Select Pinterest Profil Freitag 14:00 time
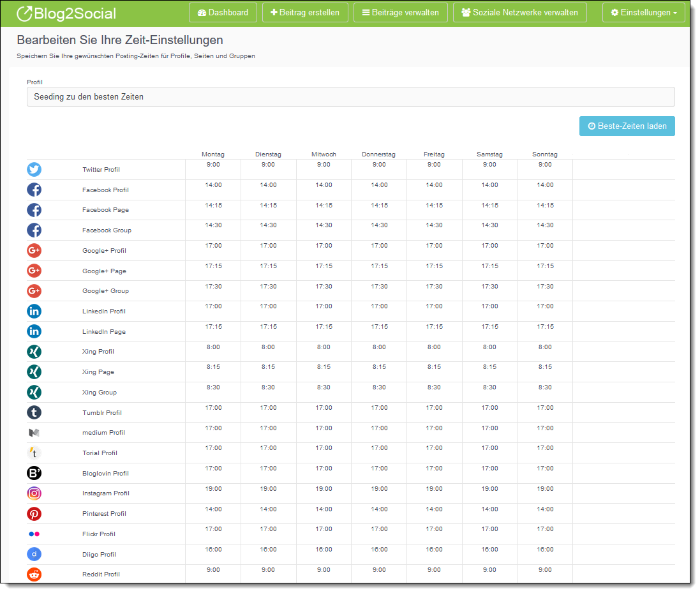 point(434,509)
